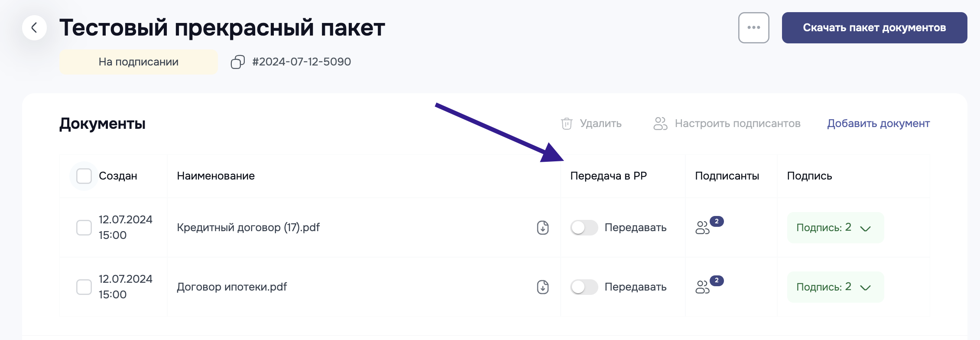This screenshot has width=980, height=340.
Task: Enable Передавать toggle for Кредитный договор
Action: (x=584, y=228)
